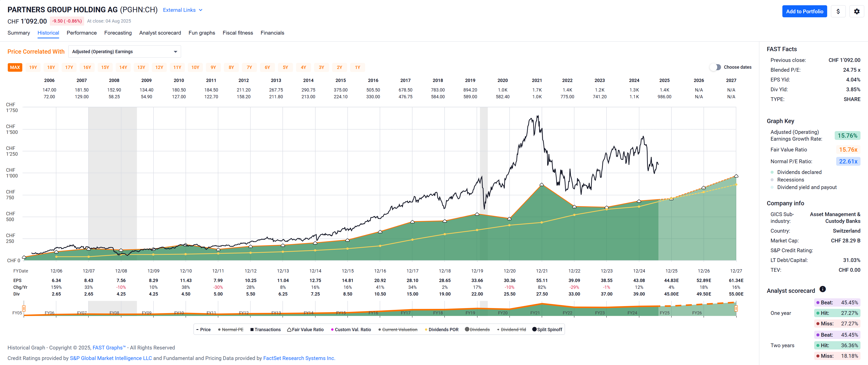Select the 5Y time range
868x365 pixels.
pyautogui.click(x=285, y=67)
